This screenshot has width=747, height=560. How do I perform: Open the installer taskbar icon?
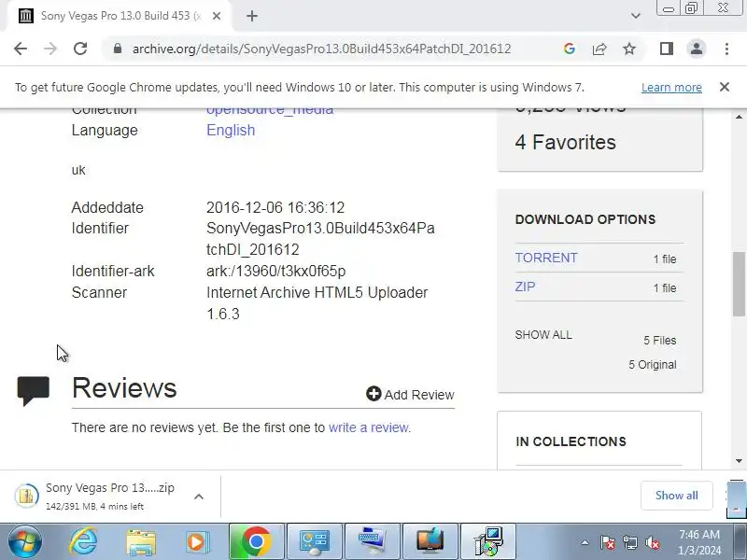[x=488, y=542]
